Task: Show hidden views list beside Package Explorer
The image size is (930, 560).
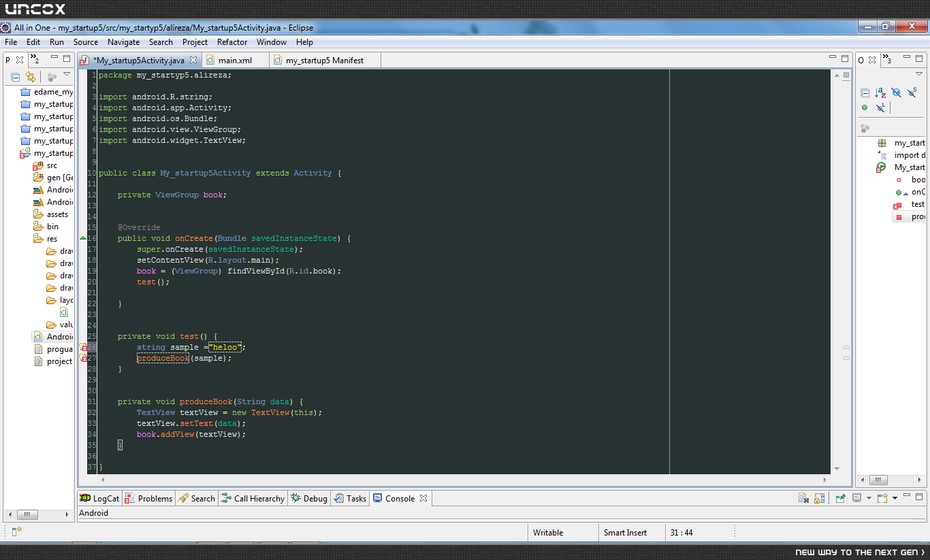Action: [x=34, y=60]
